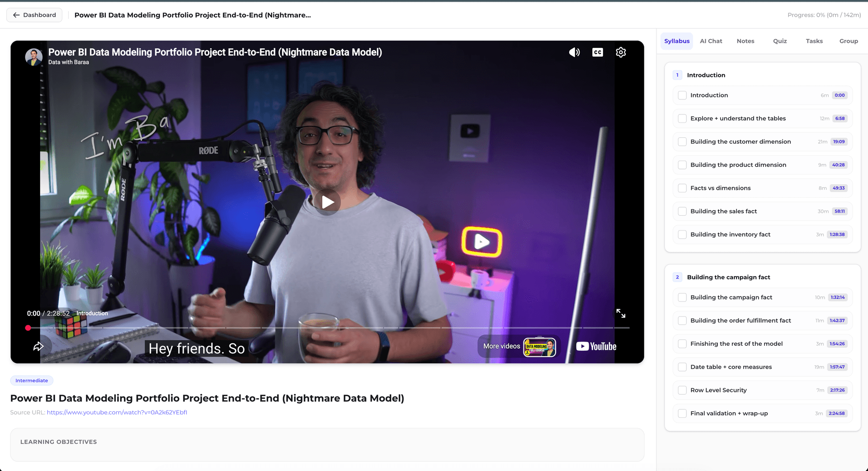Viewport: 868px width, 471px height.
Task: Click the video progress bar scrubber
Action: pyautogui.click(x=28, y=328)
